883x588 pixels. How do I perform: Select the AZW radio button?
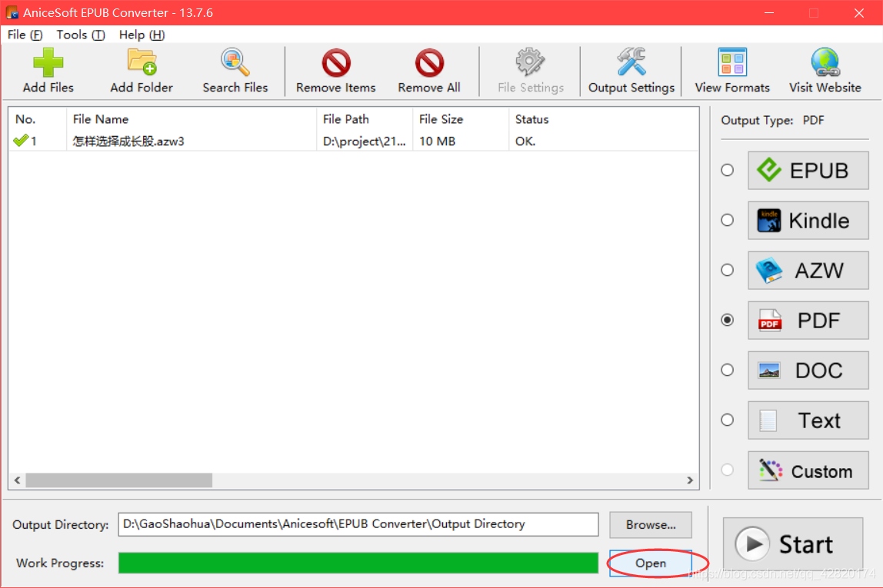click(x=728, y=270)
